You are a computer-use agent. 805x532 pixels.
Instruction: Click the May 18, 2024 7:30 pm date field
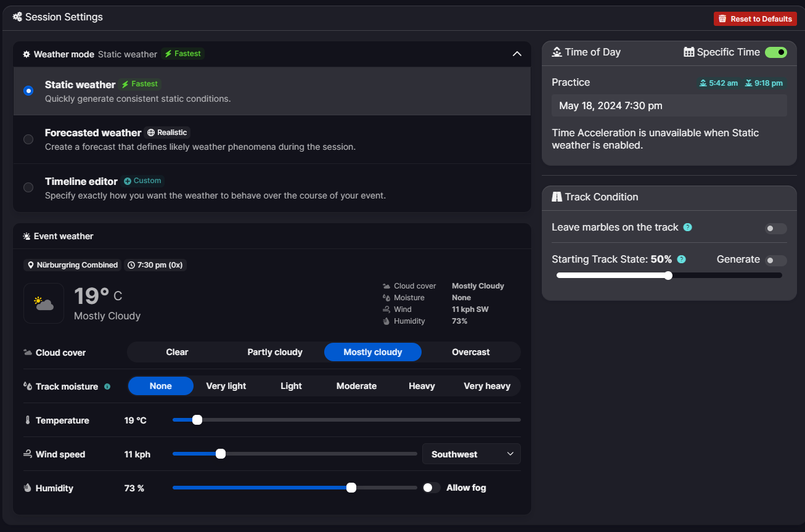click(669, 105)
